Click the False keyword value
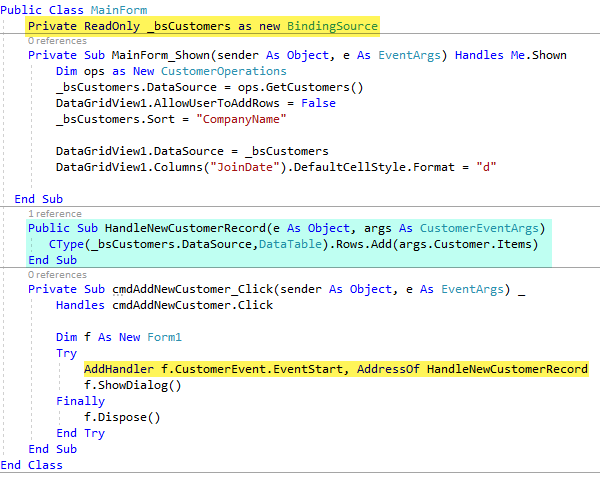 pos(318,104)
